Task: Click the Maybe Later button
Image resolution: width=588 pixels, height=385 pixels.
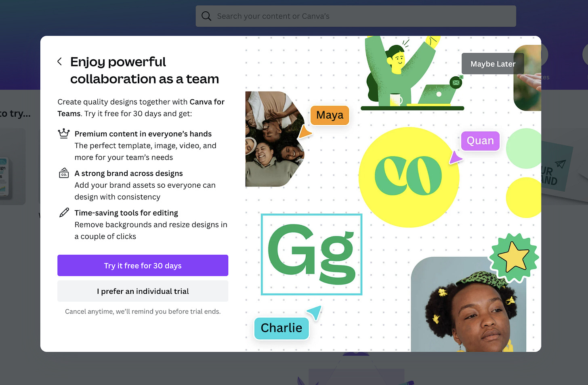Action: [x=493, y=64]
